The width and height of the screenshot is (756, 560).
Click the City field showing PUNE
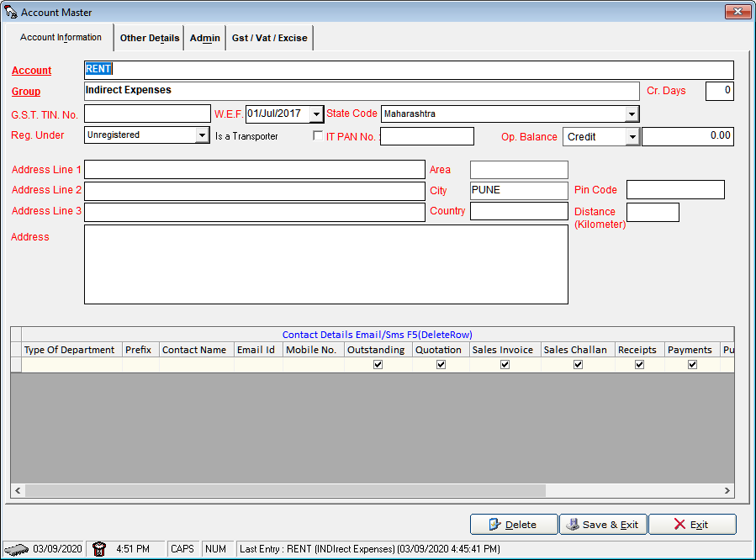coord(519,190)
